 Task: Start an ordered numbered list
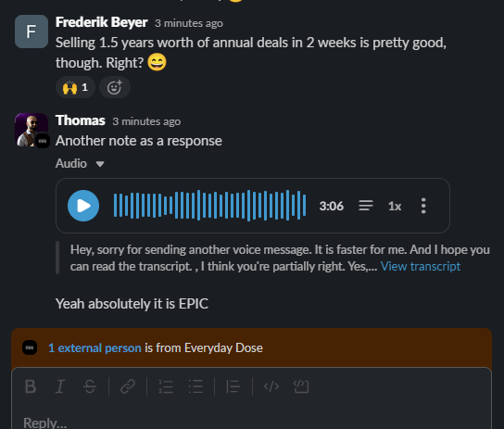pyautogui.click(x=166, y=386)
